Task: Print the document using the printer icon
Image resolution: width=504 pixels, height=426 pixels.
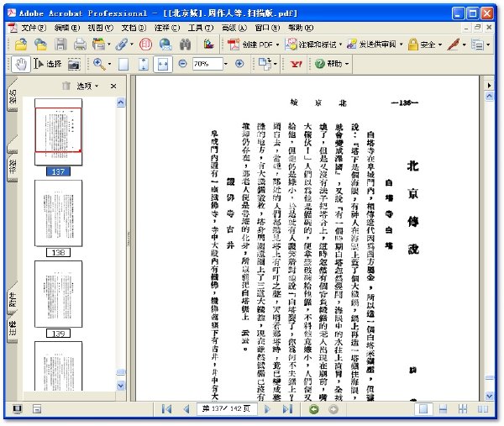Action: point(80,45)
